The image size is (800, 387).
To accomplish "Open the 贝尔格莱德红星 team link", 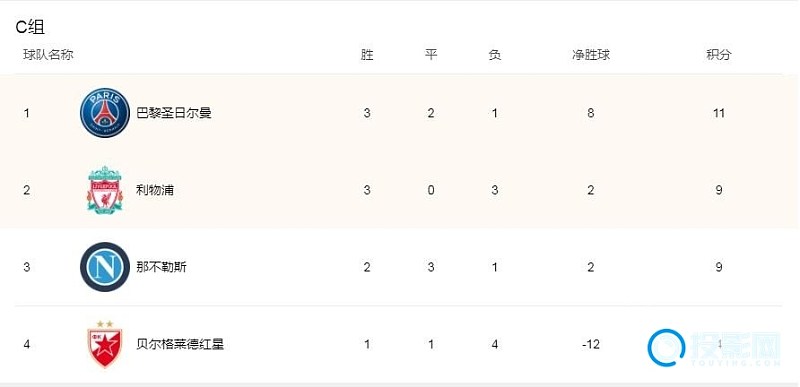I will 180,344.
